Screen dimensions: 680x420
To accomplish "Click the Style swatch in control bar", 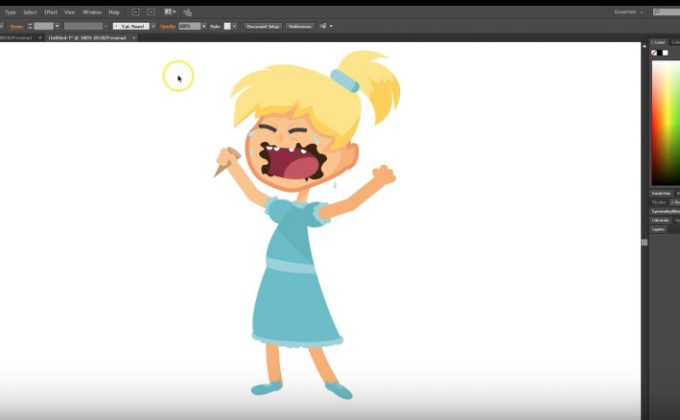I will click(x=227, y=26).
